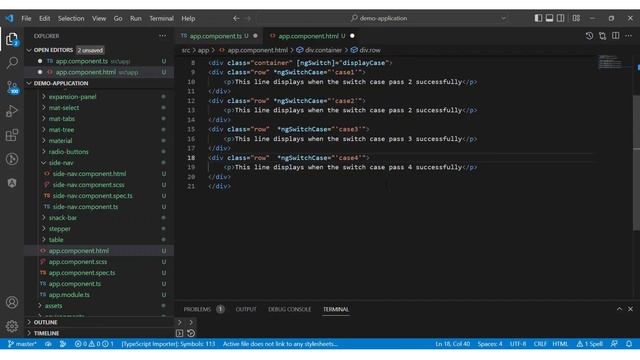This screenshot has width=640, height=360.
Task: Click the sync changes cloud icon
Action: pos(48,344)
